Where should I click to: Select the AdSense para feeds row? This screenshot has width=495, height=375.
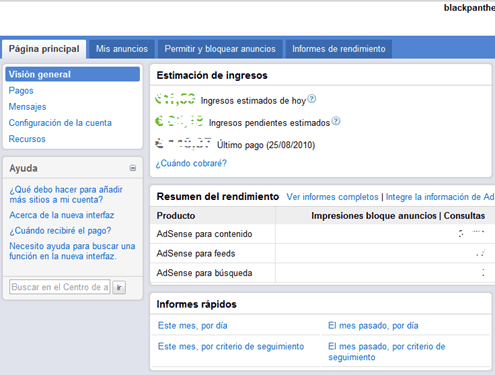322,254
